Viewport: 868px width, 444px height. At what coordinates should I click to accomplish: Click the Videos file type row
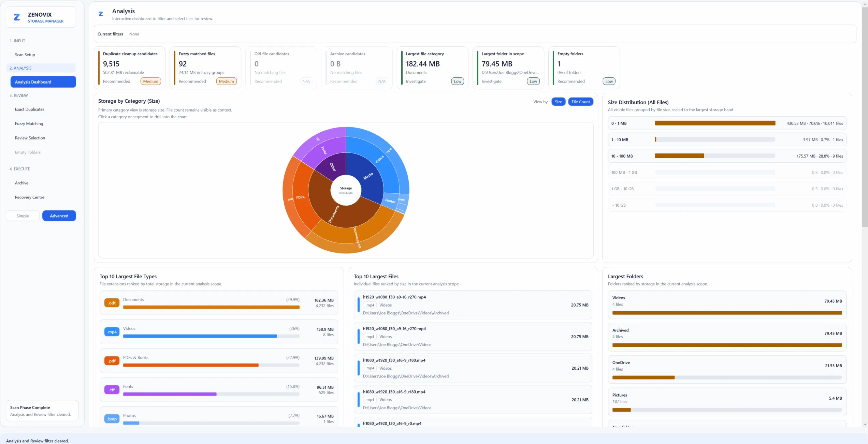click(219, 332)
